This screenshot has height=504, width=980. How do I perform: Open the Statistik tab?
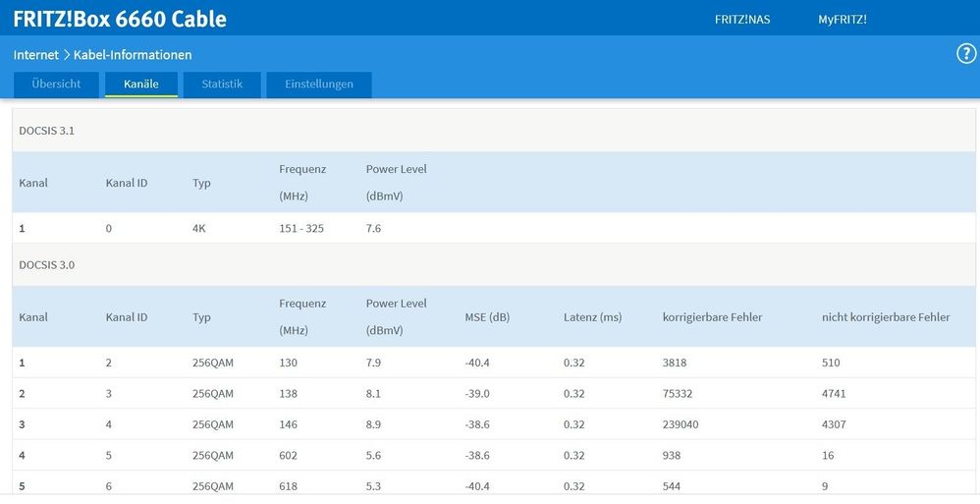point(222,84)
